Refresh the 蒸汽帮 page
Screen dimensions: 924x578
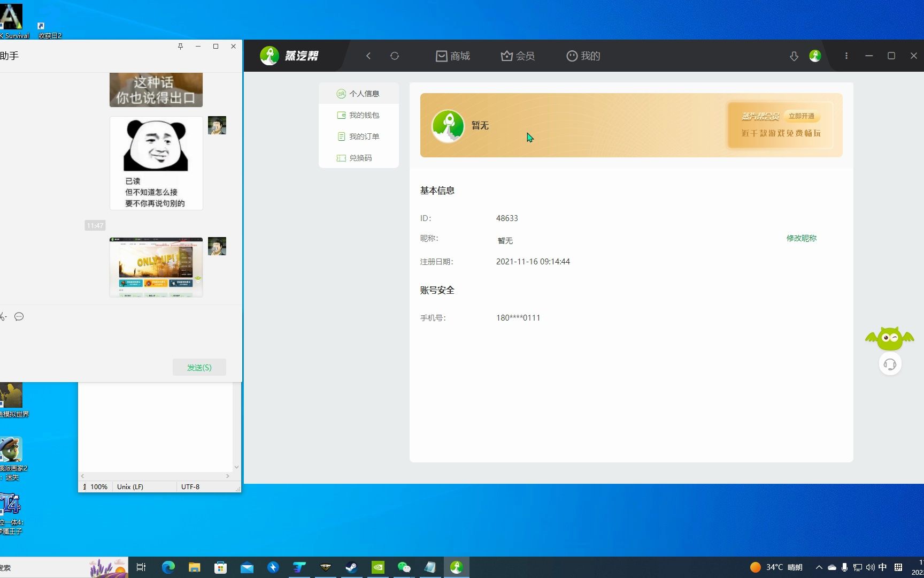[x=395, y=56]
